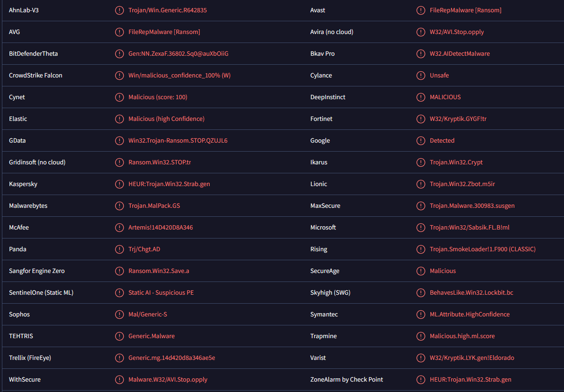The height and width of the screenshot is (392, 564).
Task: Click the exclamation icon for CrowdStrike Falcon
Action: pos(120,76)
